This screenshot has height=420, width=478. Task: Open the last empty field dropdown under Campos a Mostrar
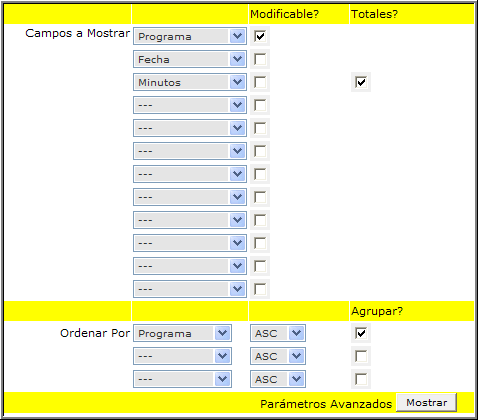190,289
